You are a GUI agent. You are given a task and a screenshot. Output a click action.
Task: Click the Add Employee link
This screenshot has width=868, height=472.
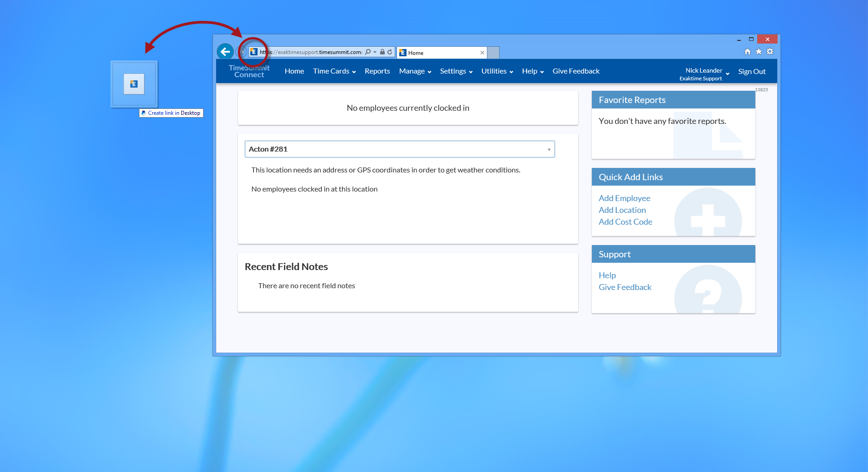coord(624,198)
